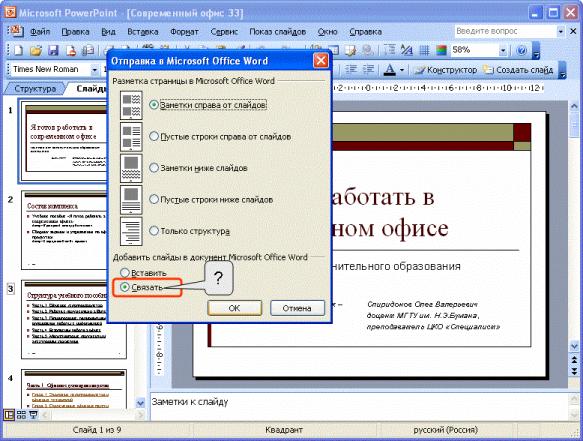Open the Вставка menu
This screenshot has height=441, width=583.
(x=143, y=32)
